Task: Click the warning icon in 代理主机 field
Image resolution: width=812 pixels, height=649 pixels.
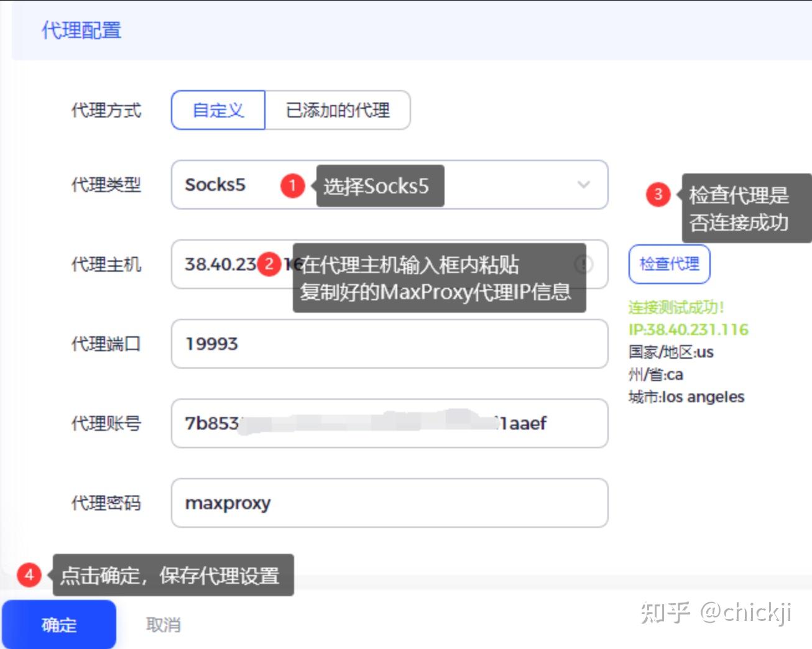Action: coord(583,265)
